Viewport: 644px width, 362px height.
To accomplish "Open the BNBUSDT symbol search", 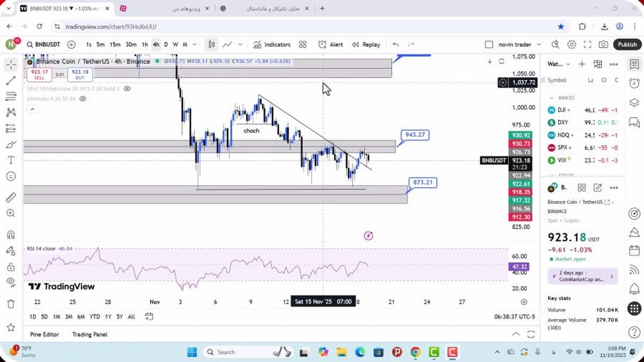I will [x=44, y=45].
